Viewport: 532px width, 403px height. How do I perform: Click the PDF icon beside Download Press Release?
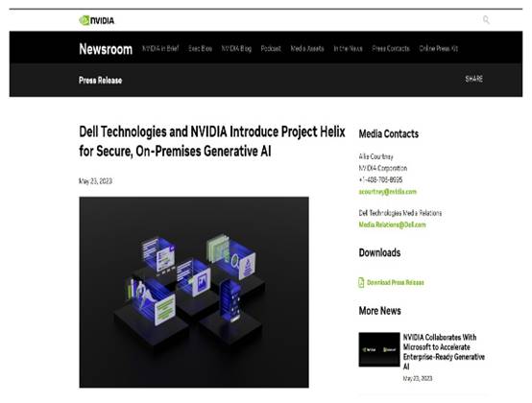click(361, 282)
